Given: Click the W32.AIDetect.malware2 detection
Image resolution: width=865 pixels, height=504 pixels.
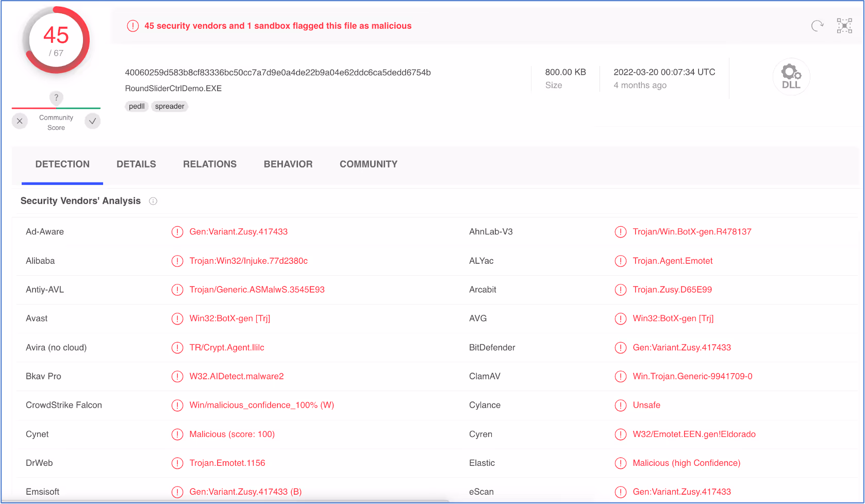Looking at the screenshot, I should tap(237, 376).
